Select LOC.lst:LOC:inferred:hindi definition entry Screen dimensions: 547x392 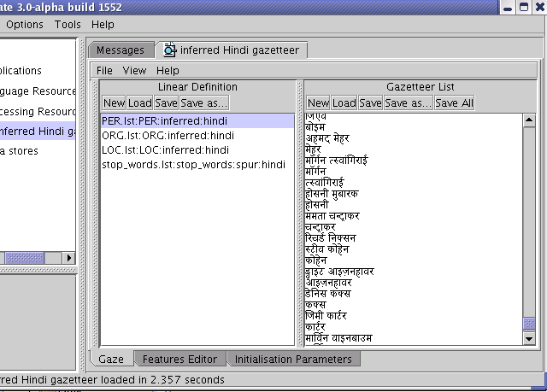(x=165, y=150)
